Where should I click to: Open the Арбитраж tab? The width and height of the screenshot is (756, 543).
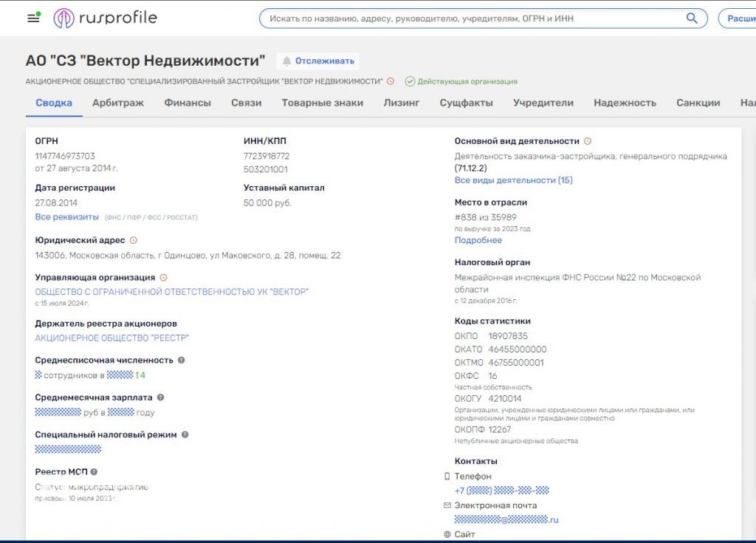pyautogui.click(x=118, y=103)
